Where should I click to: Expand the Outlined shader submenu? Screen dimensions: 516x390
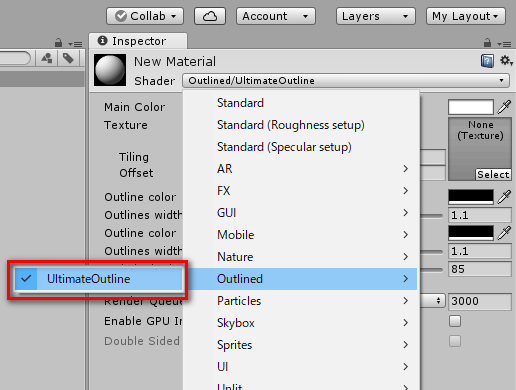(300, 279)
